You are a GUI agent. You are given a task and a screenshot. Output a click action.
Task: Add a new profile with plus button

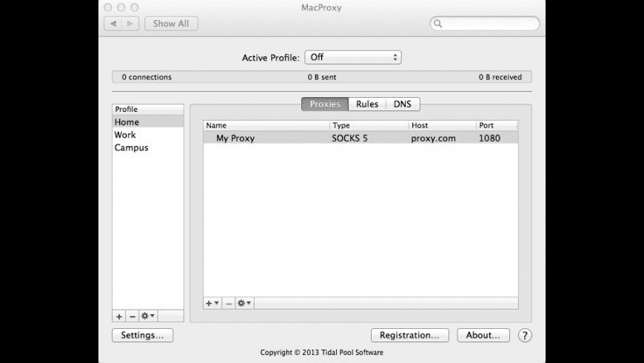[118, 316]
